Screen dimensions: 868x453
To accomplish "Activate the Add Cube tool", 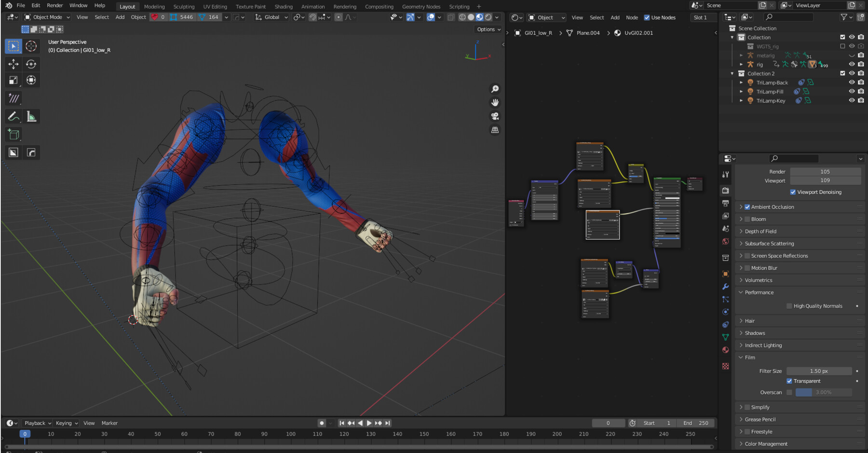I will click(14, 135).
